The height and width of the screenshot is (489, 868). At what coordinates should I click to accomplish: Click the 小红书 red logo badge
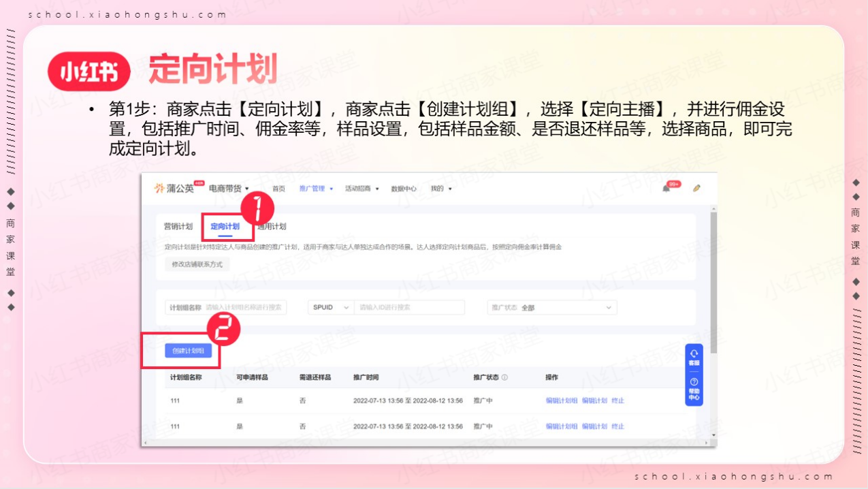(x=89, y=72)
